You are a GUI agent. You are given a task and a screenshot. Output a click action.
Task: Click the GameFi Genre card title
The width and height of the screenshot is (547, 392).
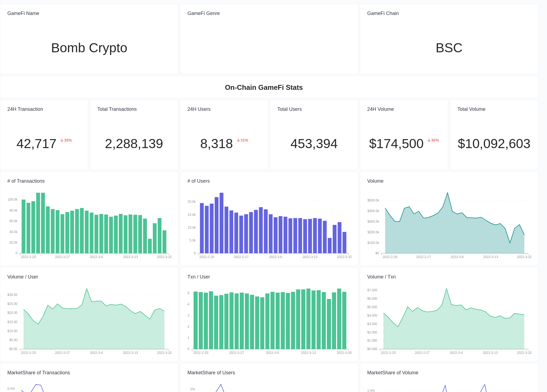[203, 13]
